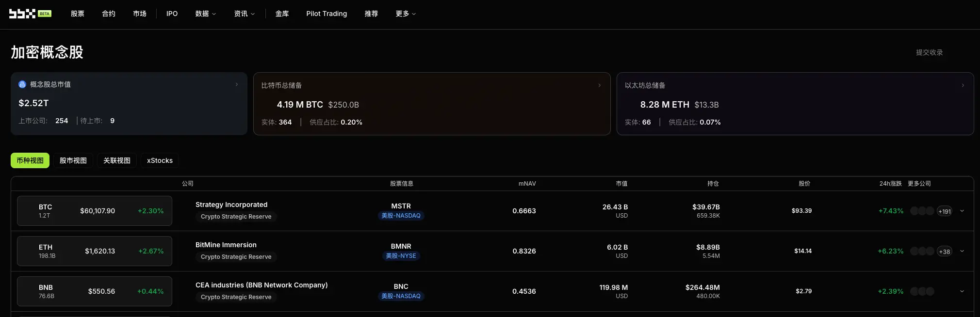Open the 概念股总市值 card arrow
The width and height of the screenshot is (980, 317).
coord(237,84)
